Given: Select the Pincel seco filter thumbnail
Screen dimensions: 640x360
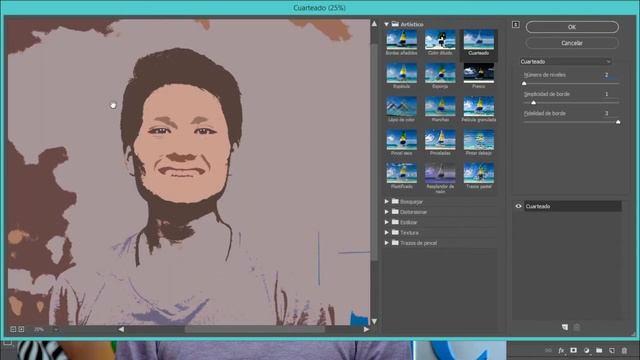Looking at the screenshot, I should (402, 140).
